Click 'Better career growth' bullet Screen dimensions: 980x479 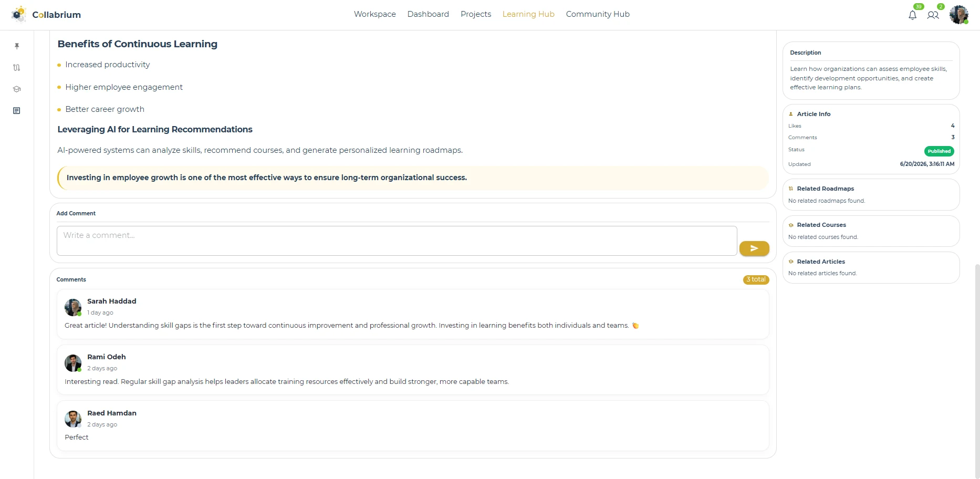105,109
